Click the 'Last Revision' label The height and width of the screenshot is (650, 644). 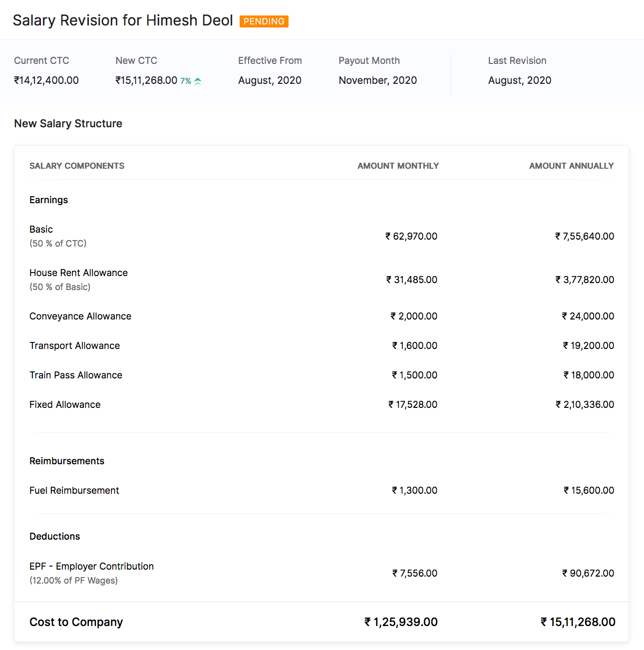[x=517, y=60]
